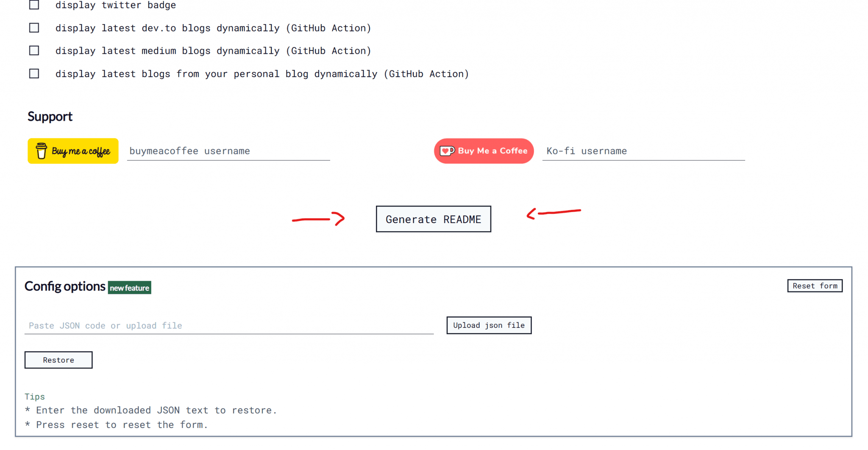Click the checkbox next to display twitter badge
The width and height of the screenshot is (868, 450).
pos(34,5)
